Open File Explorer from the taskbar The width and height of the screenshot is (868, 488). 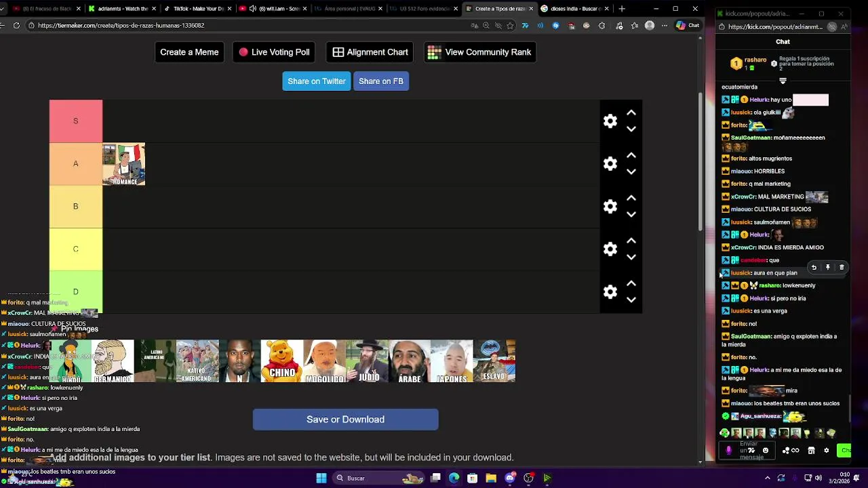tap(491, 478)
